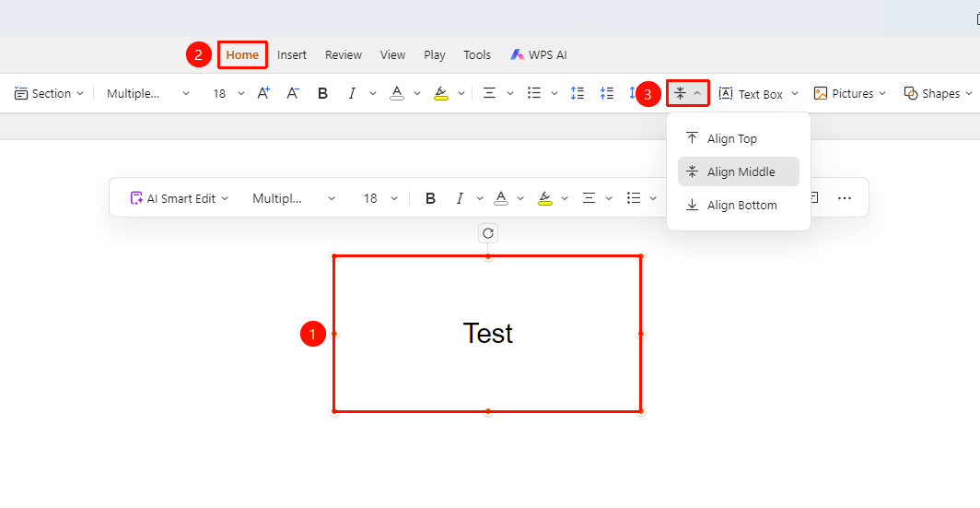Expand the ribbon bullet list dropdown arrow

(554, 93)
